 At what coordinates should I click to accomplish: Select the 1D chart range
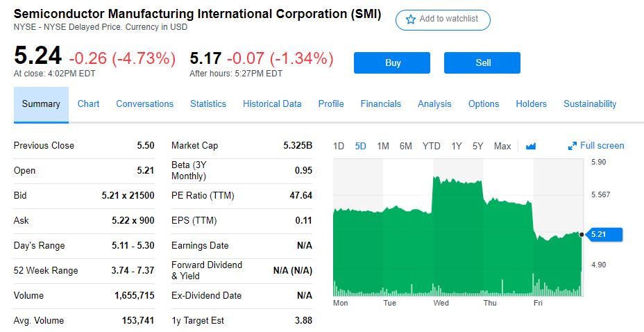[339, 146]
